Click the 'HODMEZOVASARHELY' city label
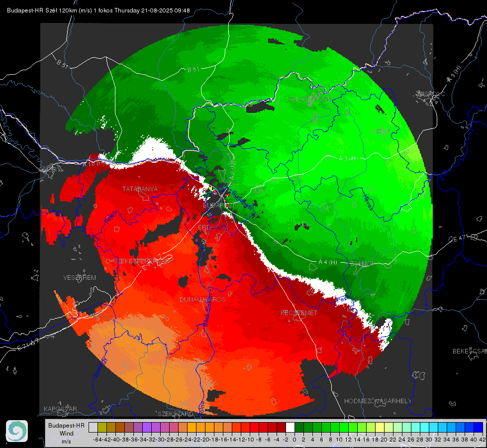This screenshot has height=448, width=487. tap(378, 401)
